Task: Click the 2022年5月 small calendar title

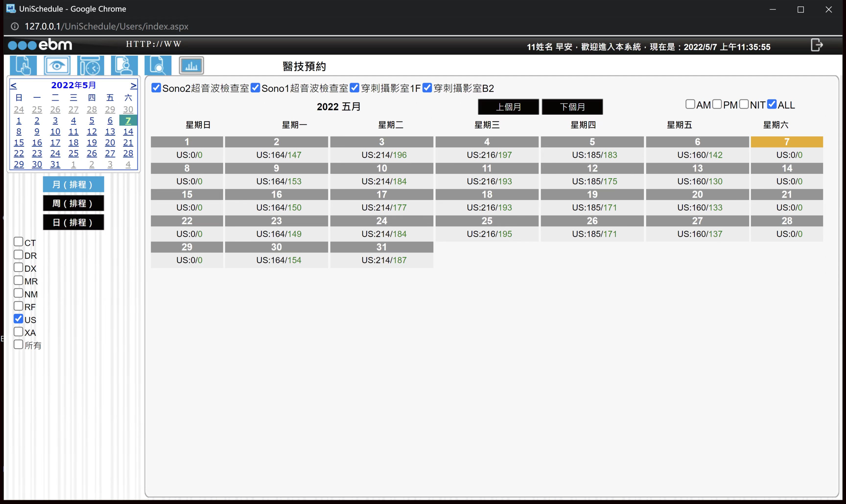Action: click(x=73, y=85)
